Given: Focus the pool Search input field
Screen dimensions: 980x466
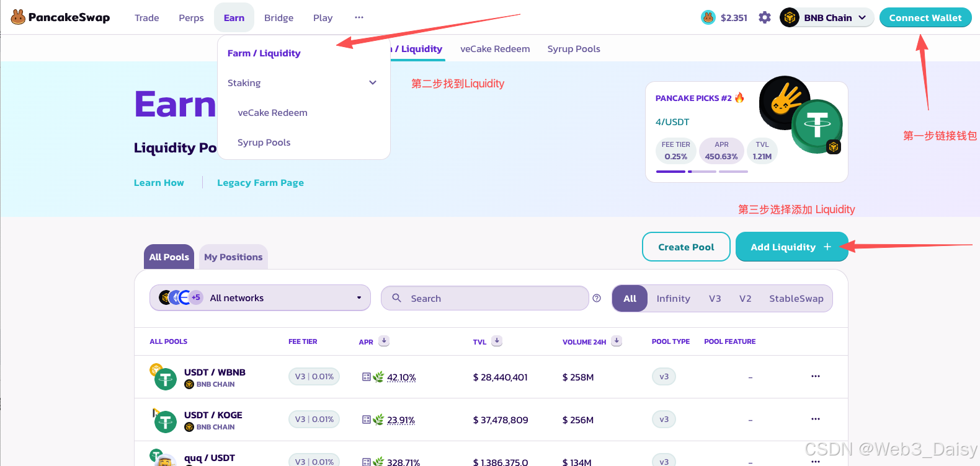Looking at the screenshot, I should pyautogui.click(x=484, y=298).
